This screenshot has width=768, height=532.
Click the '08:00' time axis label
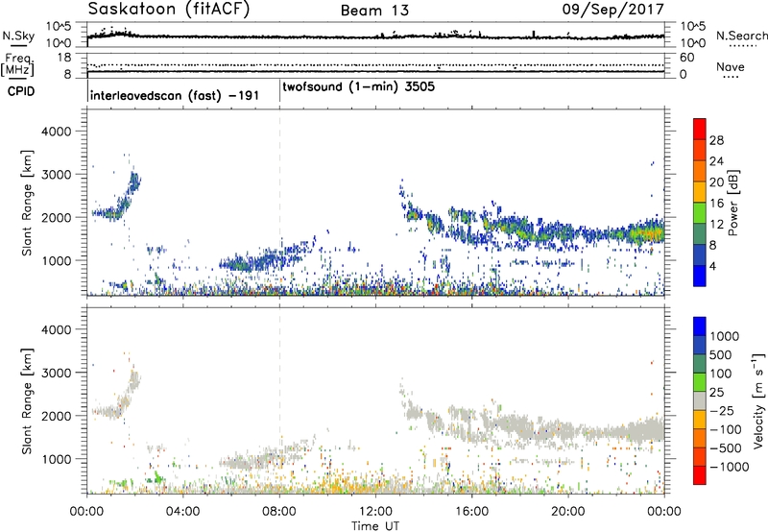tap(279, 511)
